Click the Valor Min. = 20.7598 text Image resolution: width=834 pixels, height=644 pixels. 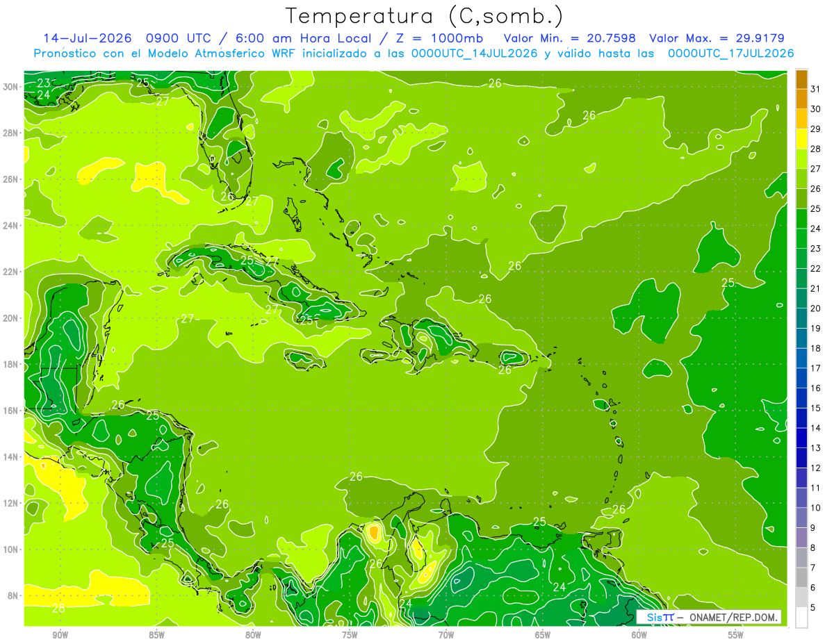click(x=570, y=38)
